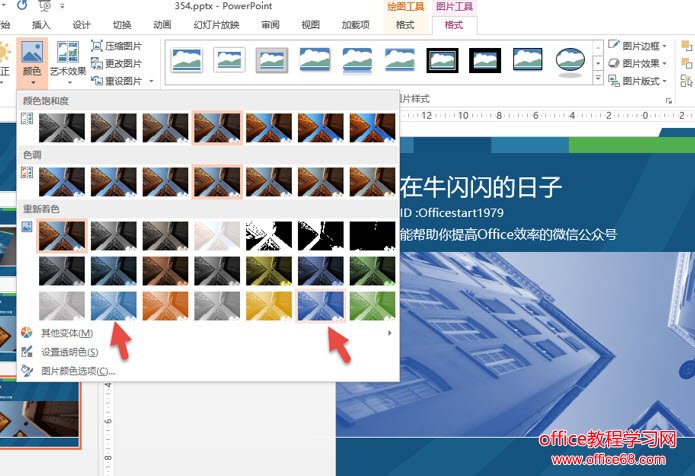Choose the warmest color tone thumbnail

[372, 182]
